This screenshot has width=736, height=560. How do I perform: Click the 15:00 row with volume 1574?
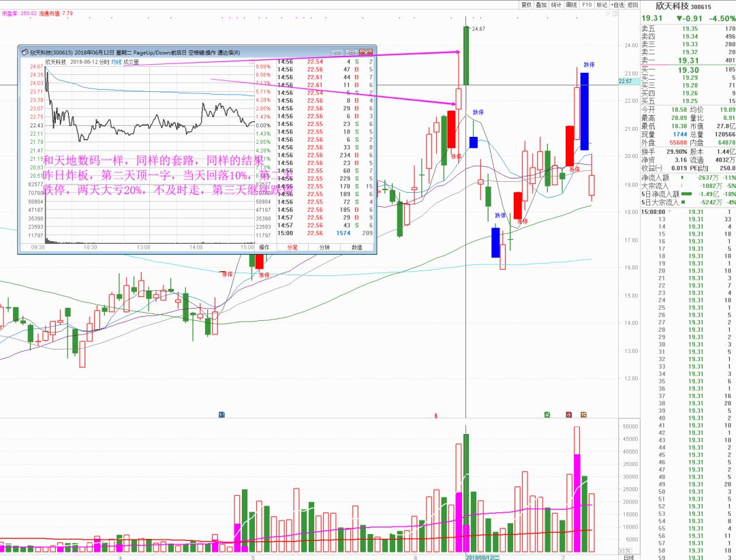point(325,233)
